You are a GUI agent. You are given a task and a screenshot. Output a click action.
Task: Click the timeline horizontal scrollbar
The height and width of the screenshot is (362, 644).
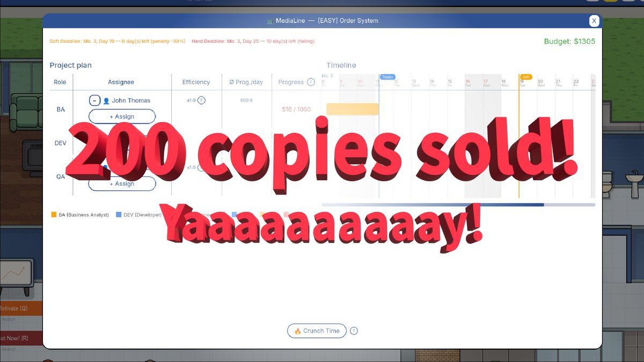click(458, 204)
